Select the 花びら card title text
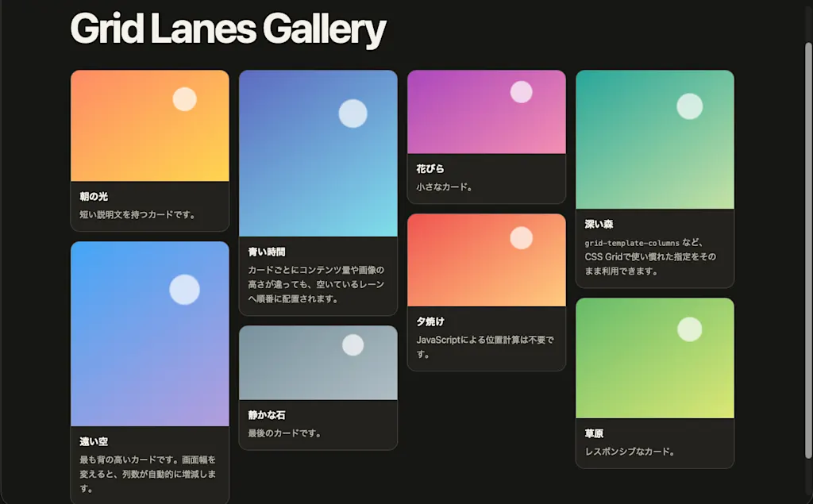 tap(430, 169)
